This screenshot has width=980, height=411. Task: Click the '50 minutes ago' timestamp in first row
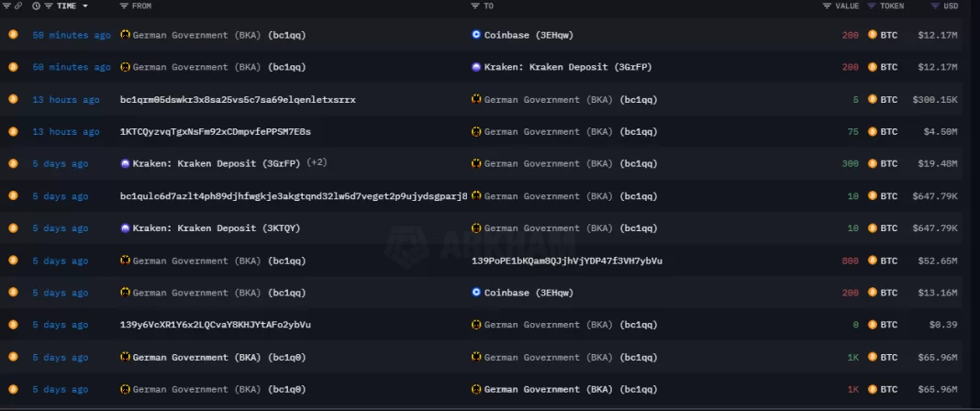pyautogui.click(x=71, y=35)
